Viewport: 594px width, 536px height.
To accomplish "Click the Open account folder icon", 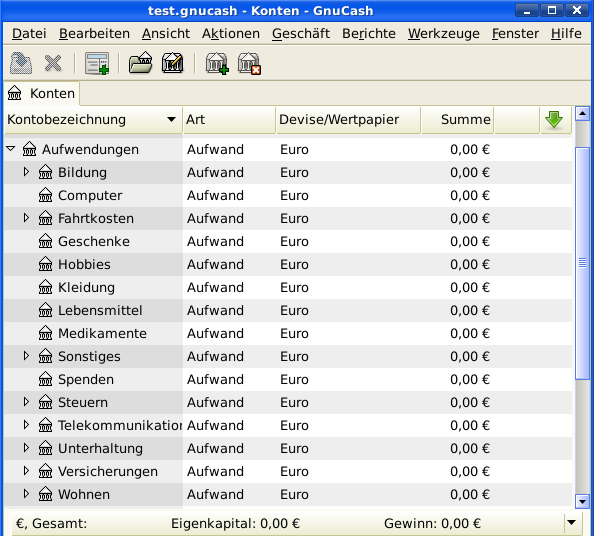I will pyautogui.click(x=140, y=63).
